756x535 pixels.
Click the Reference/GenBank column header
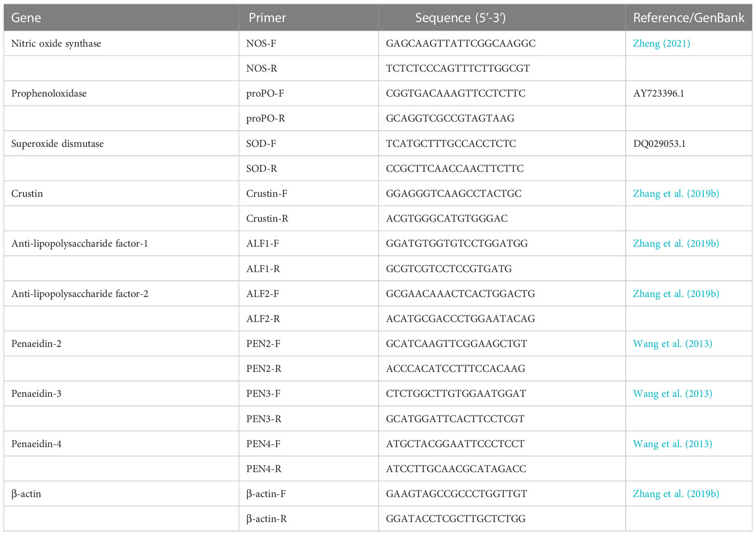(689, 18)
